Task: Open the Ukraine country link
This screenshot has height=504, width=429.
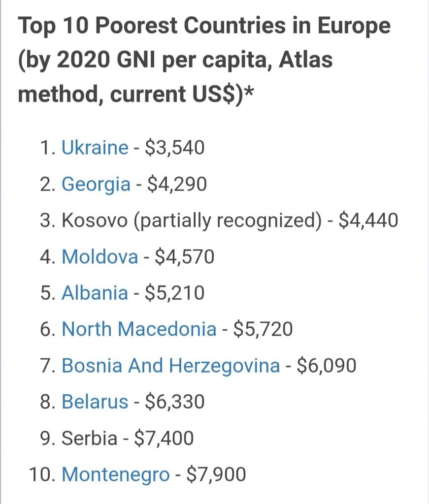Action: pos(95,148)
